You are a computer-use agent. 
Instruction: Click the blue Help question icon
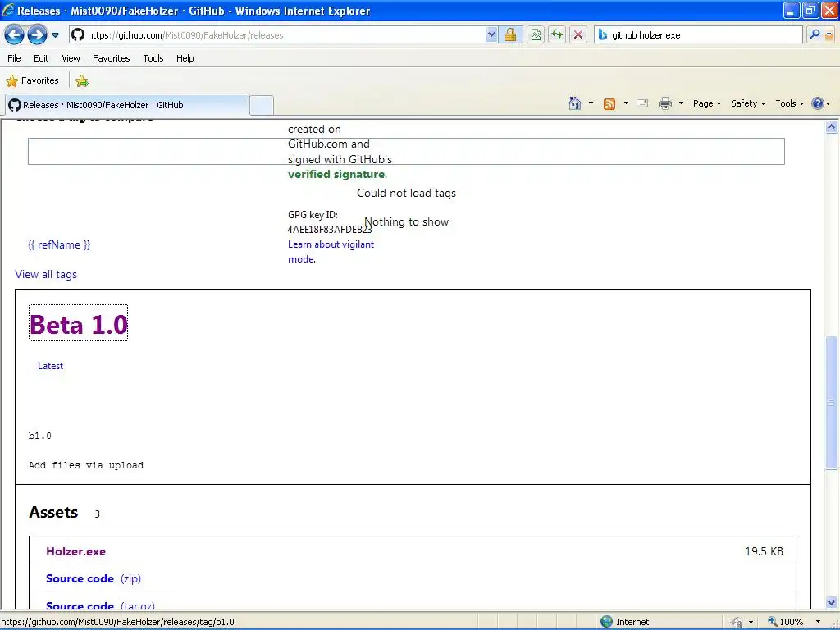click(x=818, y=103)
